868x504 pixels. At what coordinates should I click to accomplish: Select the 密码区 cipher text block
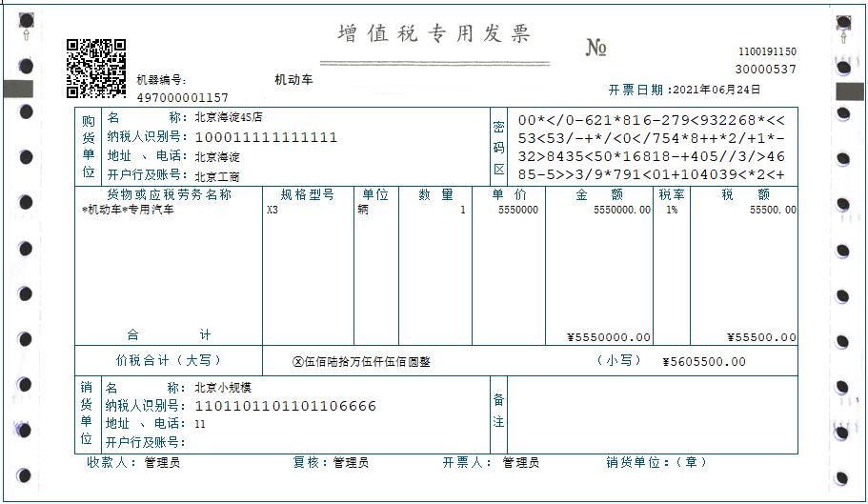click(651, 147)
